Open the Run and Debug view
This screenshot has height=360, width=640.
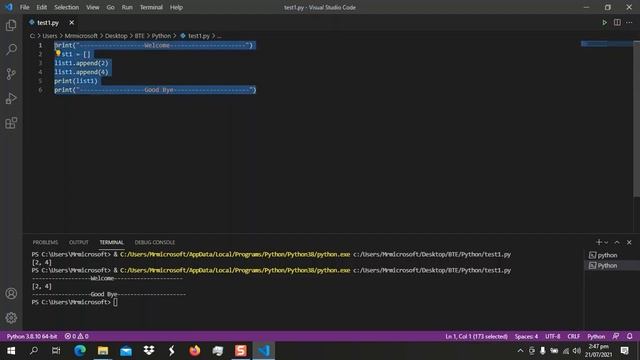tap(11, 98)
